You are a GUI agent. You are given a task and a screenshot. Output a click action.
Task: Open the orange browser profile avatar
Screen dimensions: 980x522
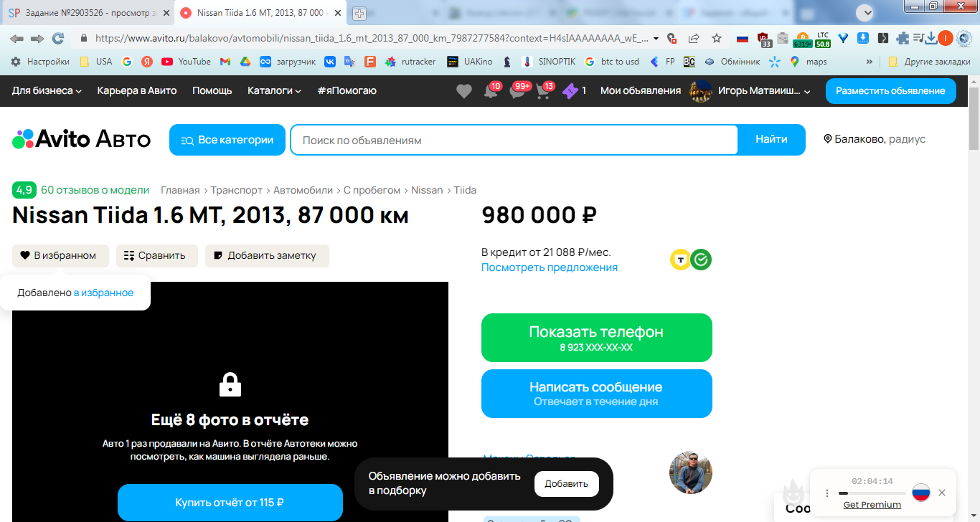pos(946,39)
